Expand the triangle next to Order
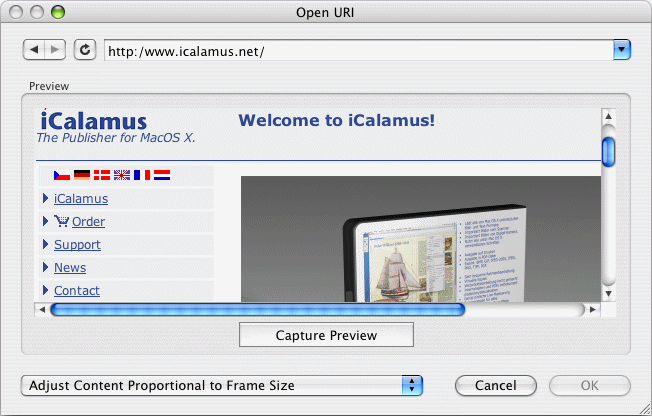 (46, 221)
